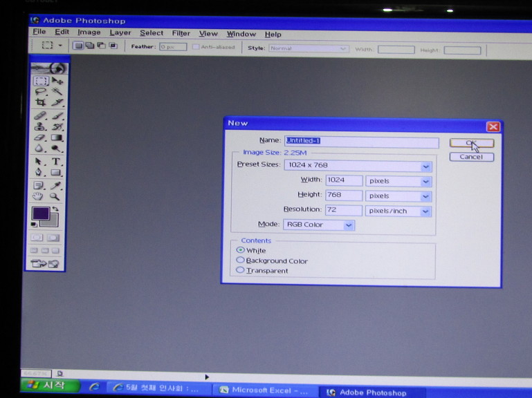Select the Rectangle shape tool
The height and width of the screenshot is (398, 532).
56,173
